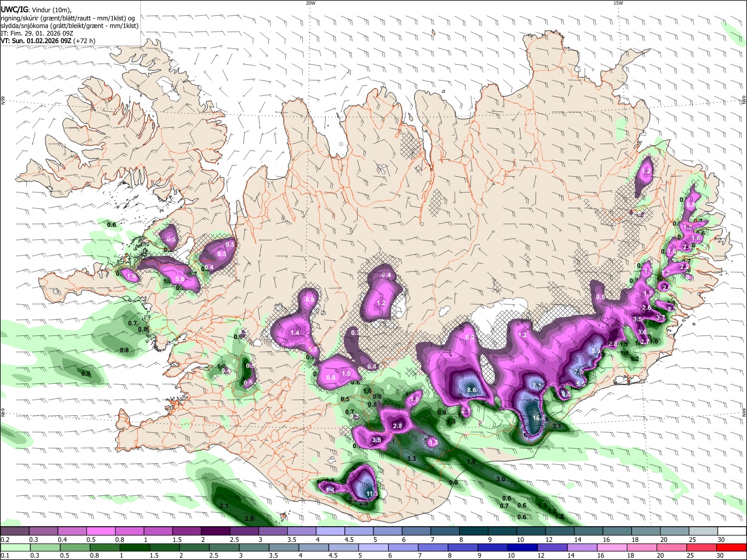Click the dark teal 9–10 snow legend swatch
Viewport: 747px width, 560px height.
503,531
